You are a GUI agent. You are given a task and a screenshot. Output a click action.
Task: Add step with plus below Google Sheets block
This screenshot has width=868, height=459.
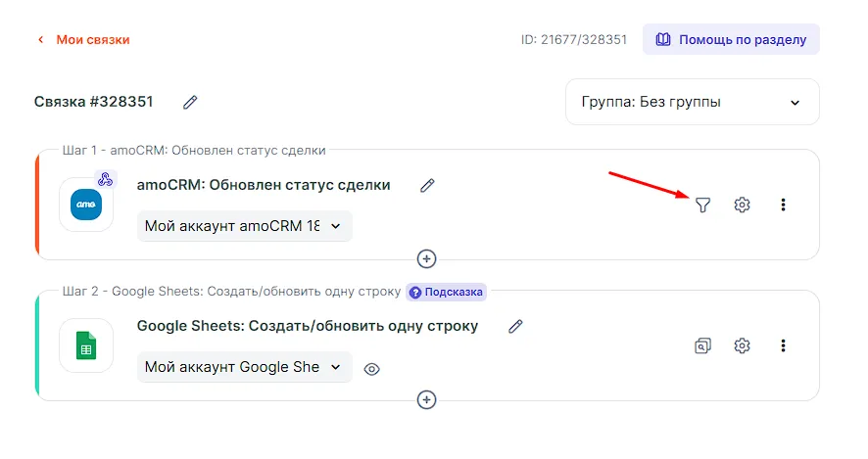(x=426, y=399)
